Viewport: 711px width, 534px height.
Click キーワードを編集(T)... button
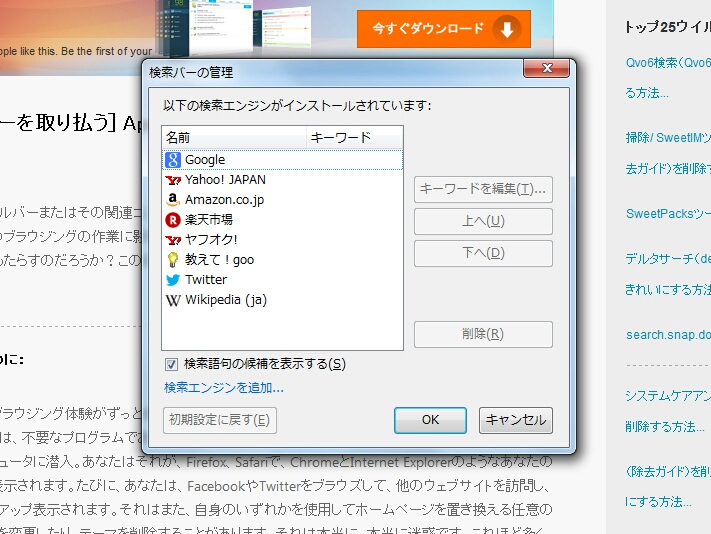pos(483,189)
